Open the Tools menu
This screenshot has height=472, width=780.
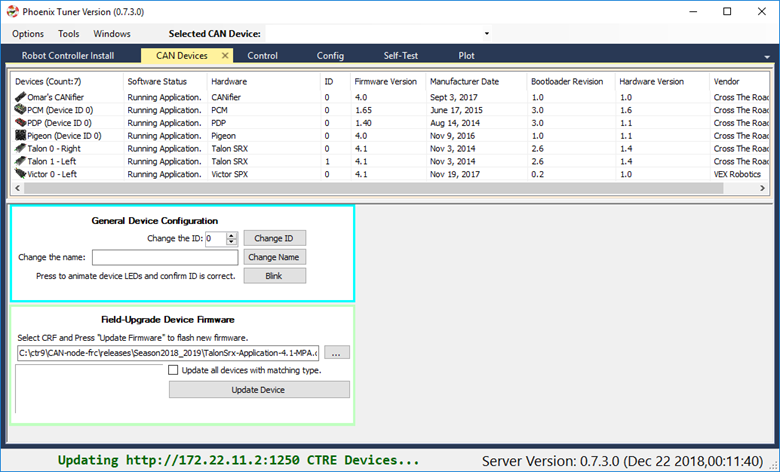tap(69, 34)
